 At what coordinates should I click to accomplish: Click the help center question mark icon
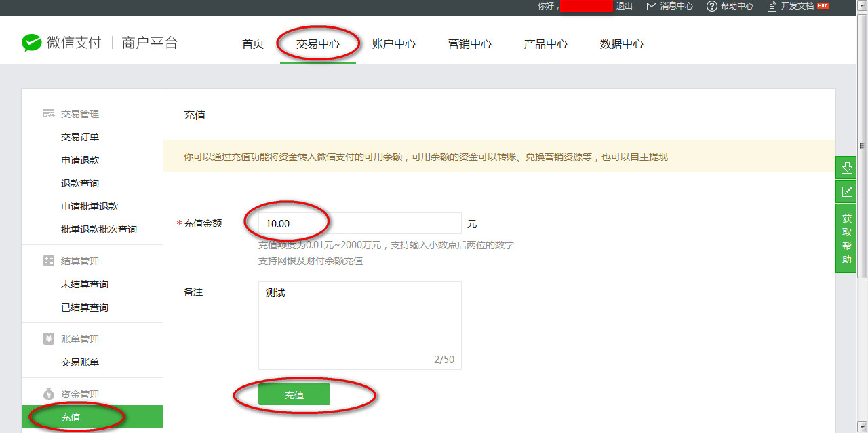pyautogui.click(x=711, y=6)
